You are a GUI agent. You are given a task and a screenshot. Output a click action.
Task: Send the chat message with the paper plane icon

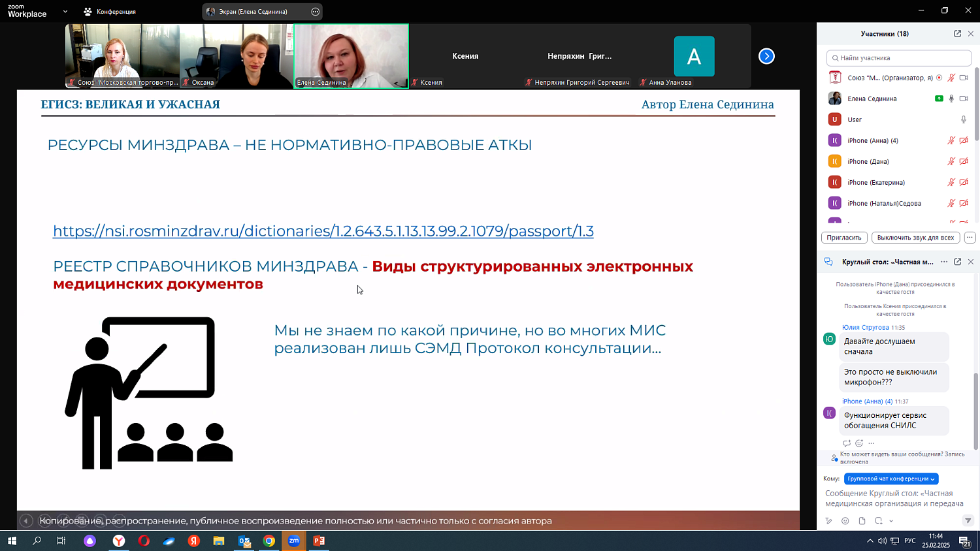pyautogui.click(x=969, y=520)
